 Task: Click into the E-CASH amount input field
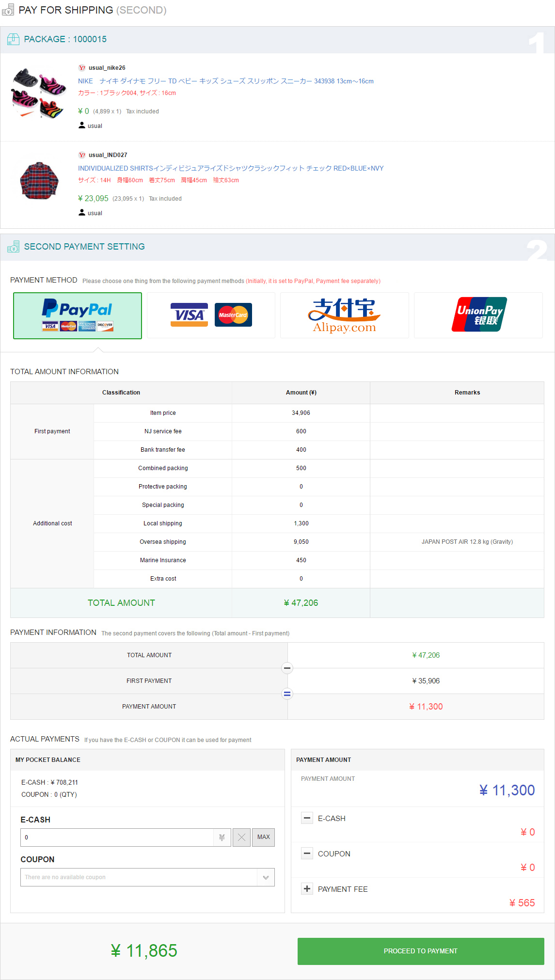coord(117,837)
